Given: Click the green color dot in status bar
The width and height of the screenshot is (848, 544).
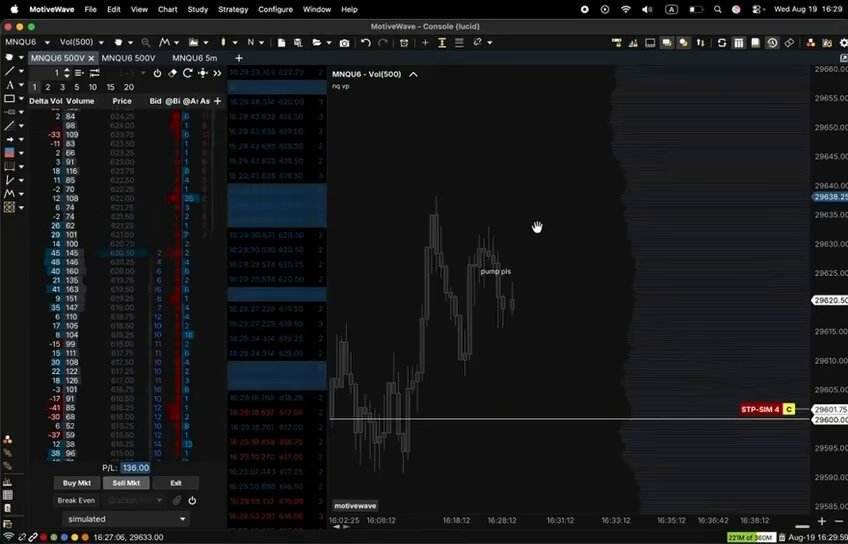Looking at the screenshot, I should pos(54,538).
